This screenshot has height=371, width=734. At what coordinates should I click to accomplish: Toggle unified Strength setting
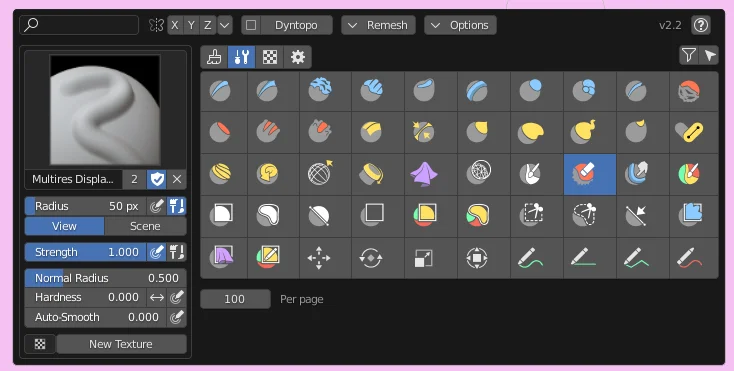(x=176, y=252)
